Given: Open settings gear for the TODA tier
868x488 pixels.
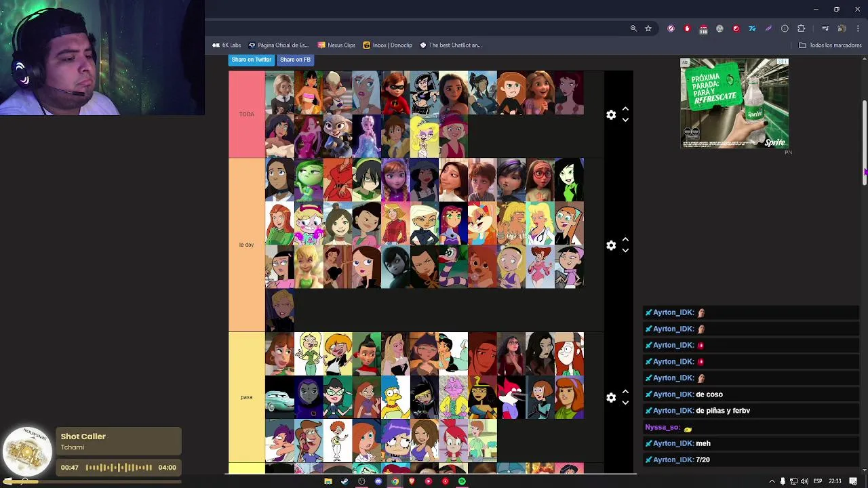Looking at the screenshot, I should pos(611,115).
